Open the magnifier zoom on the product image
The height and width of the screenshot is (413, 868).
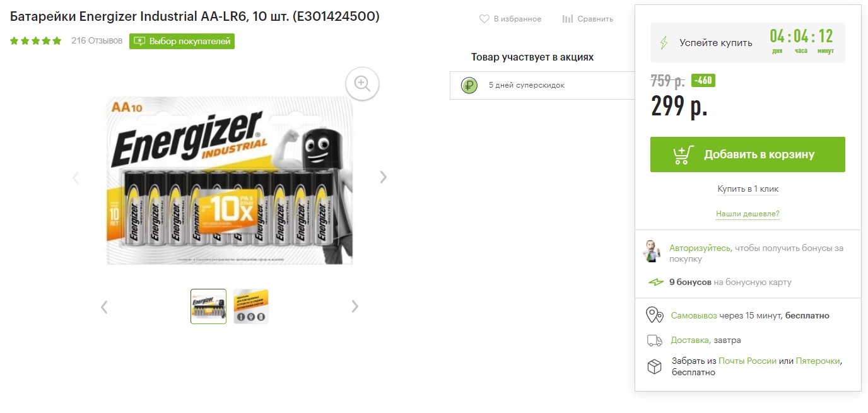click(362, 83)
